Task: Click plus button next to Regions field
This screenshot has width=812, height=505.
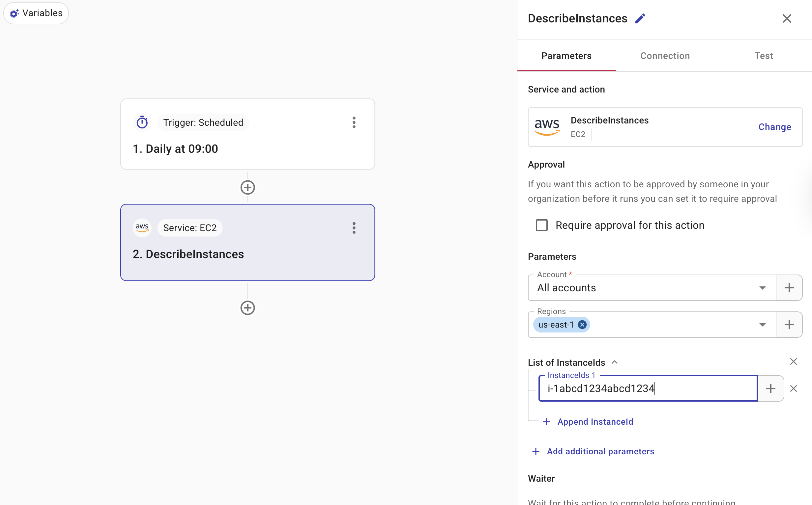Action: point(789,325)
